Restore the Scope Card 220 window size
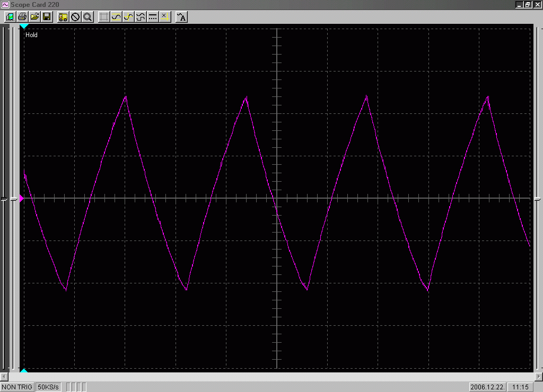Viewport: 543px width, 392px height. click(528, 4)
